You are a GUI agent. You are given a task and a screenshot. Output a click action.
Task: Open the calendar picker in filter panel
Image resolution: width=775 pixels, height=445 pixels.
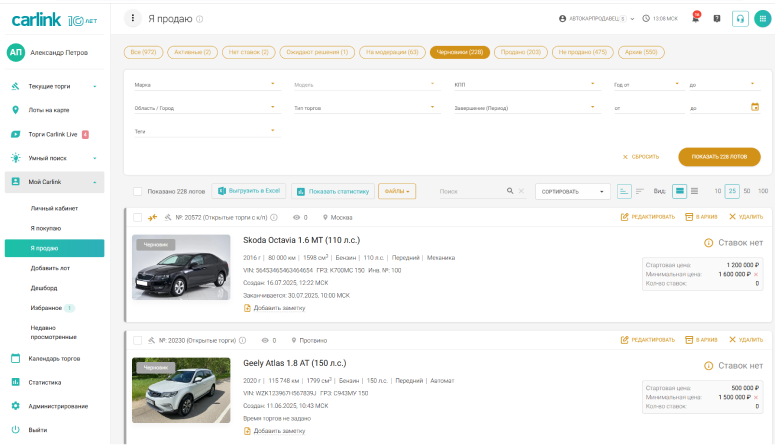755,107
